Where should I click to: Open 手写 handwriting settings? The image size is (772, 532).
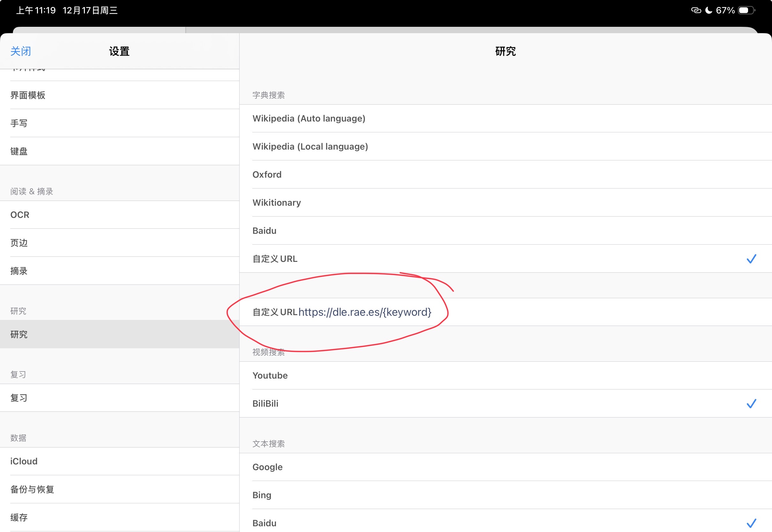click(19, 123)
